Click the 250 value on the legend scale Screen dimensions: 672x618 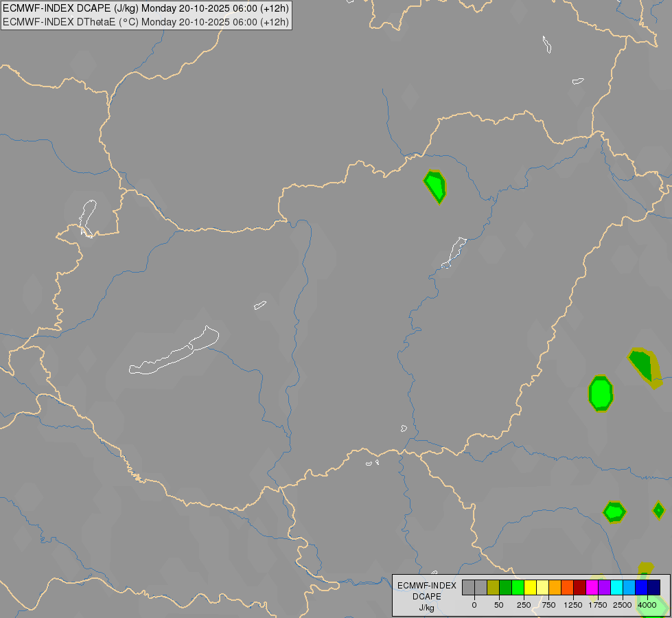click(524, 605)
